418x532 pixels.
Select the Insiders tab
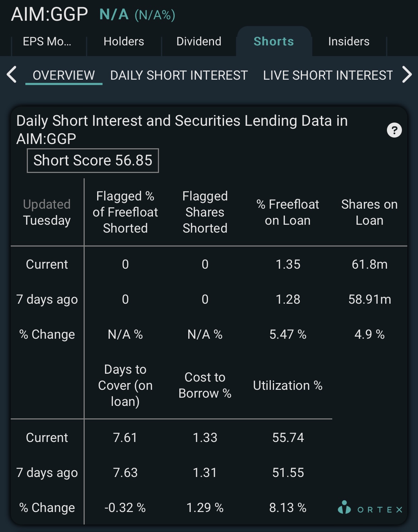tap(349, 41)
